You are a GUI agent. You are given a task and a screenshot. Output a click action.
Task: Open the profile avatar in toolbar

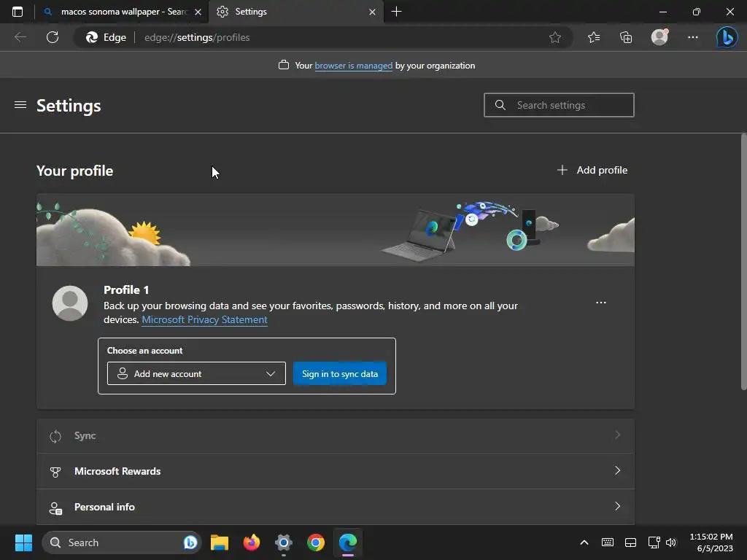(x=659, y=37)
